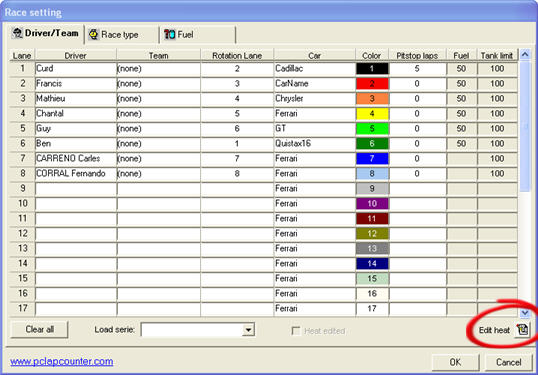Select driver cell Francis
Image resolution: width=538 pixels, height=375 pixels.
tap(76, 84)
